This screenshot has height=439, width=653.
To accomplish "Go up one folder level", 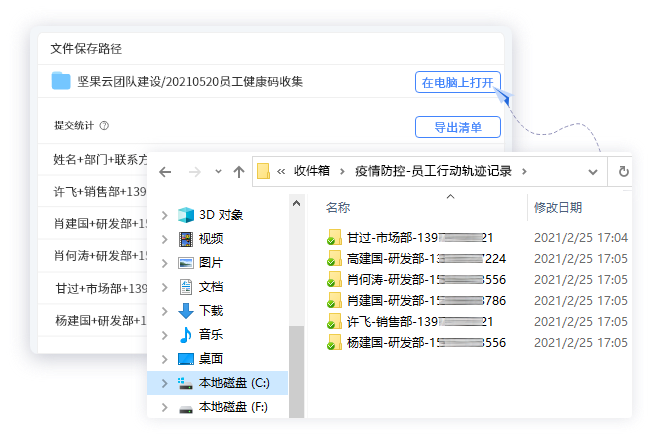I will point(239,172).
